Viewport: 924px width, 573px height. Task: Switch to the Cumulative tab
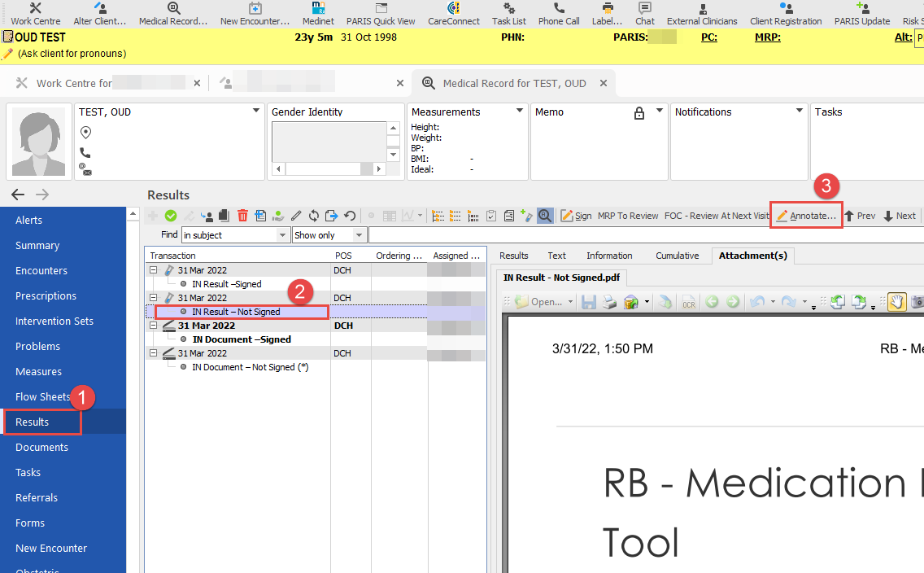coord(677,256)
